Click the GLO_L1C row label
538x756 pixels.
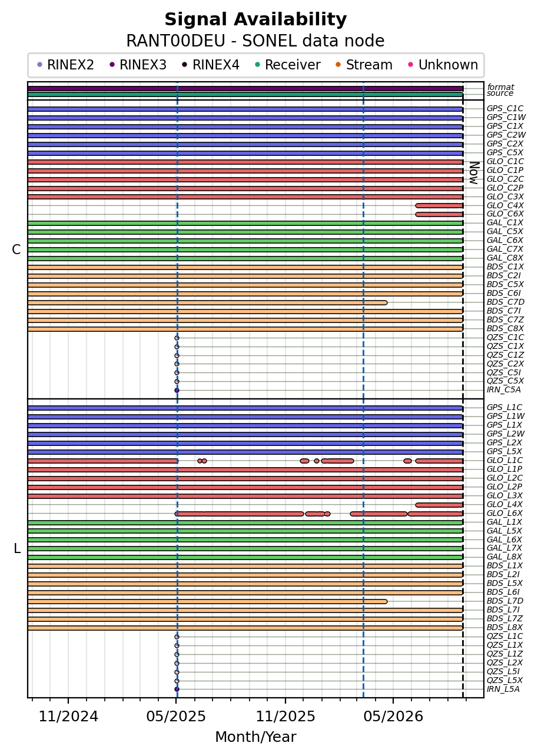[504, 461]
